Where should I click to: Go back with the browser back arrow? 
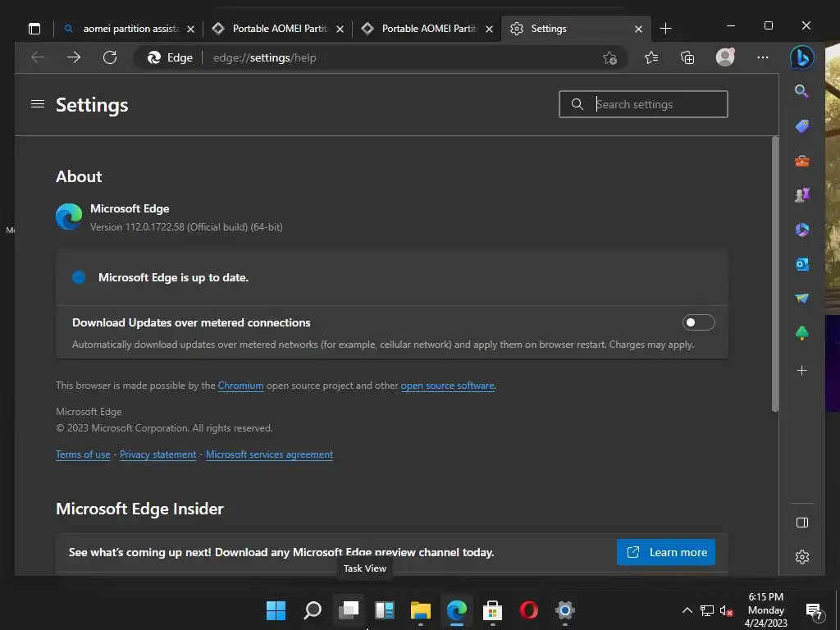[x=38, y=57]
